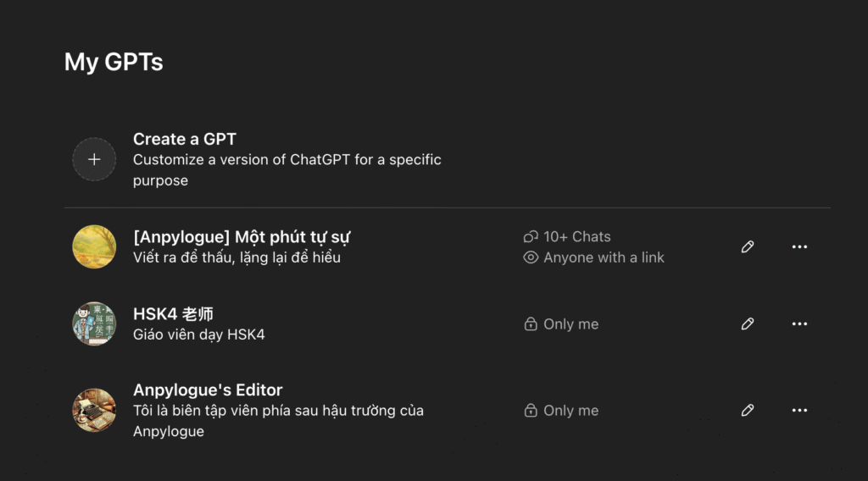Open the [Anpylogue] Một phút tự sự title
The height and width of the screenshot is (481, 868).
point(242,237)
